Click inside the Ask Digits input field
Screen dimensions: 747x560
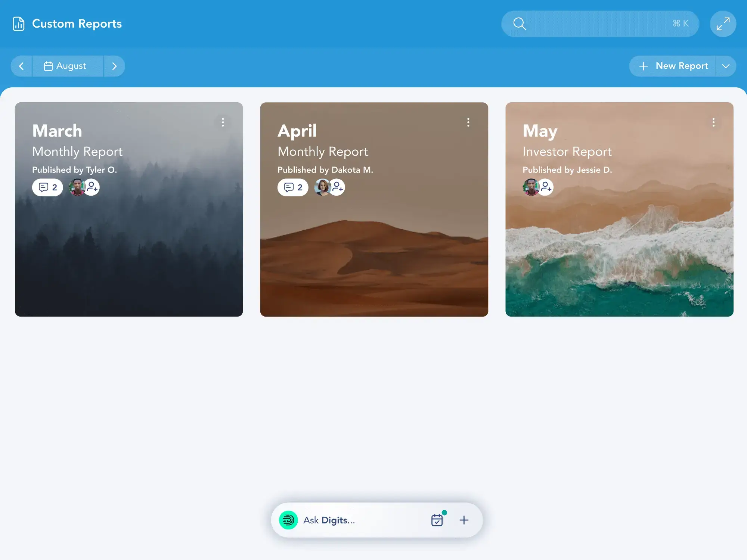tap(355, 520)
